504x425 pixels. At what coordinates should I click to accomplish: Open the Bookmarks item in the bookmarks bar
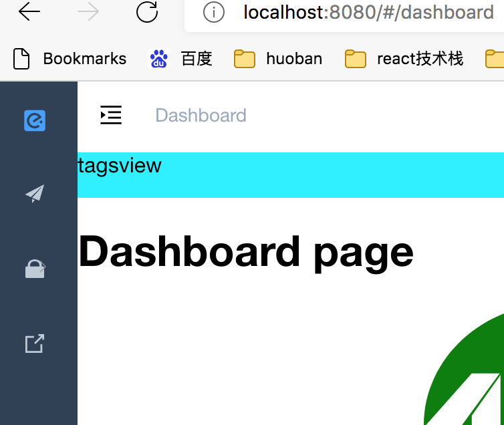pos(70,59)
